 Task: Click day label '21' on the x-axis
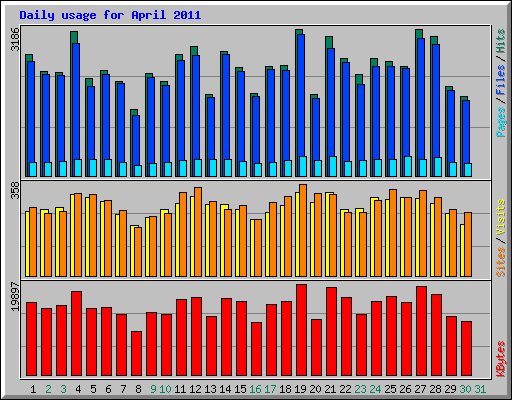pos(330,389)
